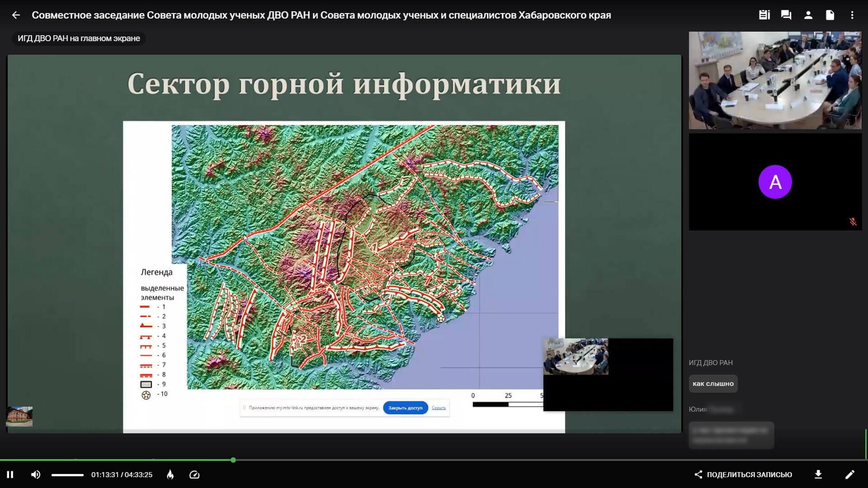Adjust the volume slider

click(x=67, y=475)
